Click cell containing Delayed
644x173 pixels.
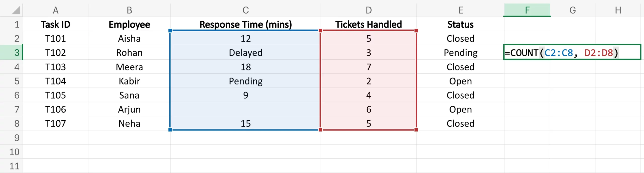(x=246, y=53)
